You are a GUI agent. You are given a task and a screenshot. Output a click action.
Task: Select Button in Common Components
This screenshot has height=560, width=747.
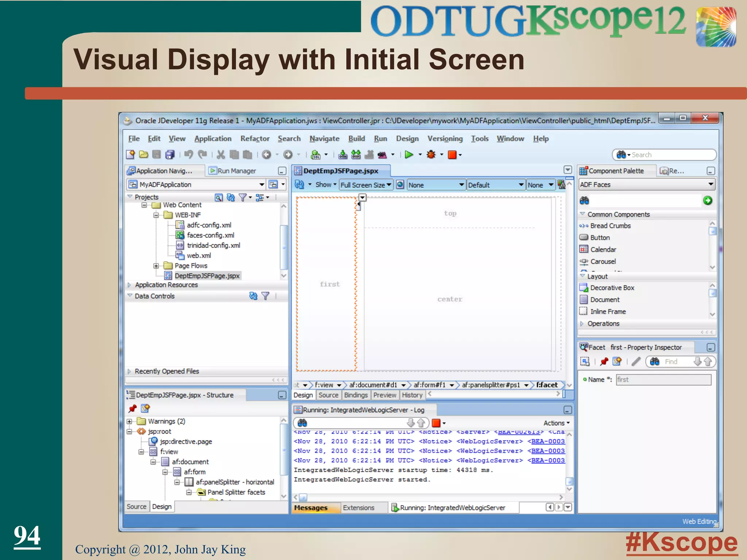(600, 238)
